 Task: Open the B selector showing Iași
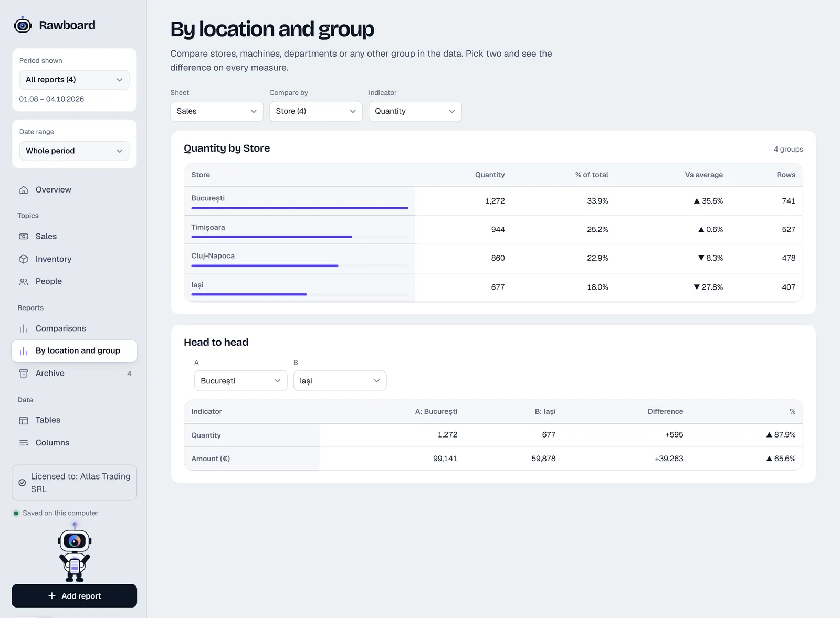(340, 381)
